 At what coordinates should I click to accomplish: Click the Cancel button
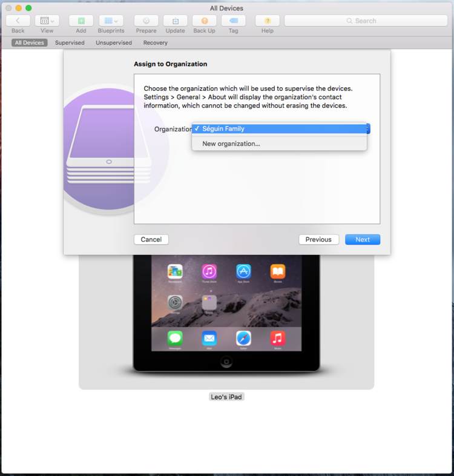click(151, 240)
